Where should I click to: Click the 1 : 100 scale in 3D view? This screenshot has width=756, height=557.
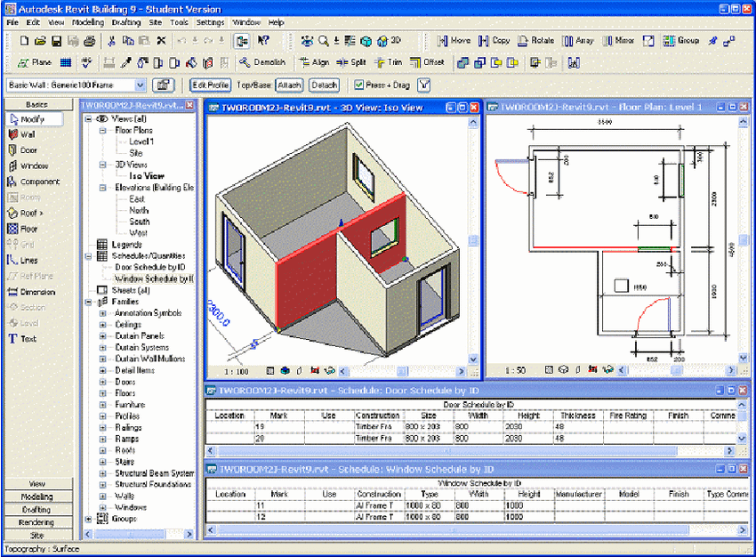tap(237, 372)
